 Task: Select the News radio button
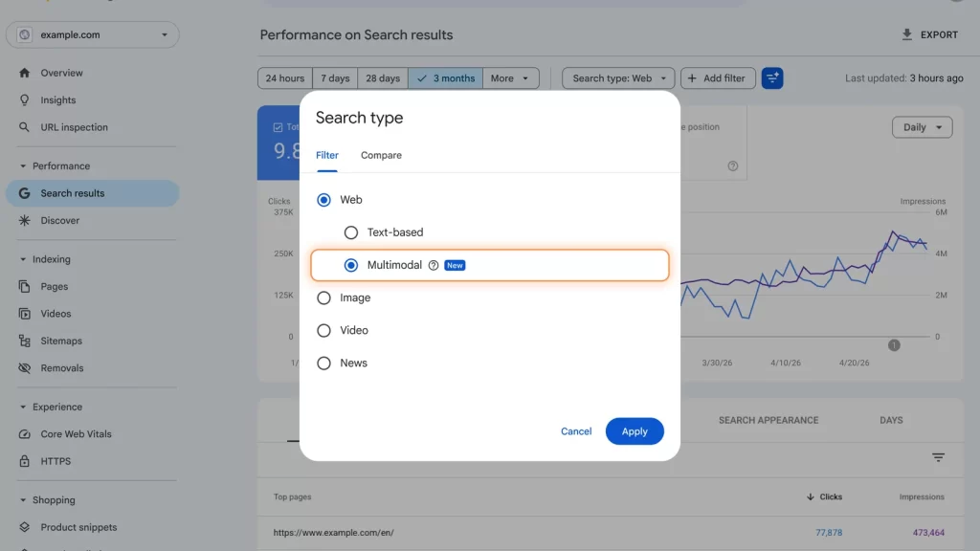point(323,363)
